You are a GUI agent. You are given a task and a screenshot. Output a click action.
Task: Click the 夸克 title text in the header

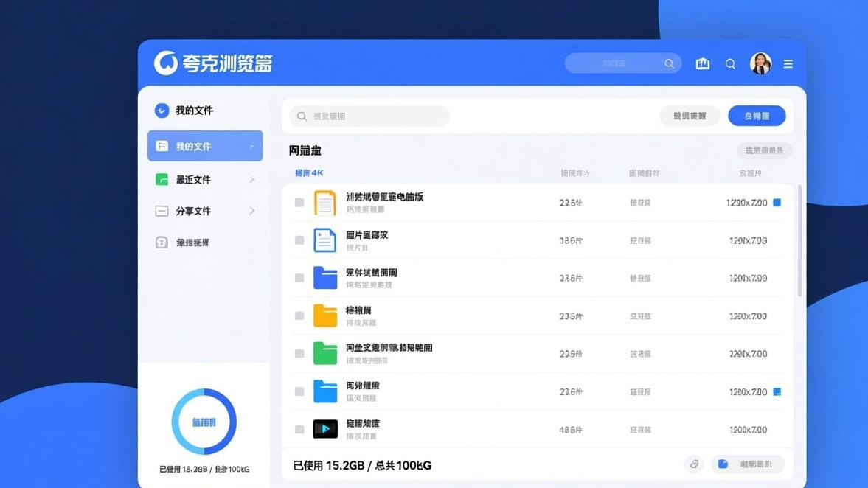point(227,63)
